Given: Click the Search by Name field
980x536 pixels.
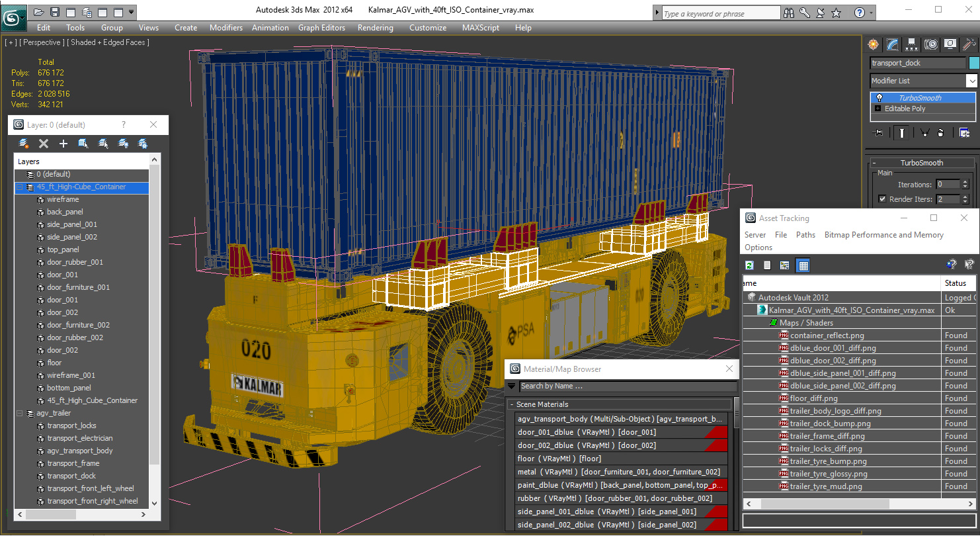Looking at the screenshot, I should click(628, 386).
